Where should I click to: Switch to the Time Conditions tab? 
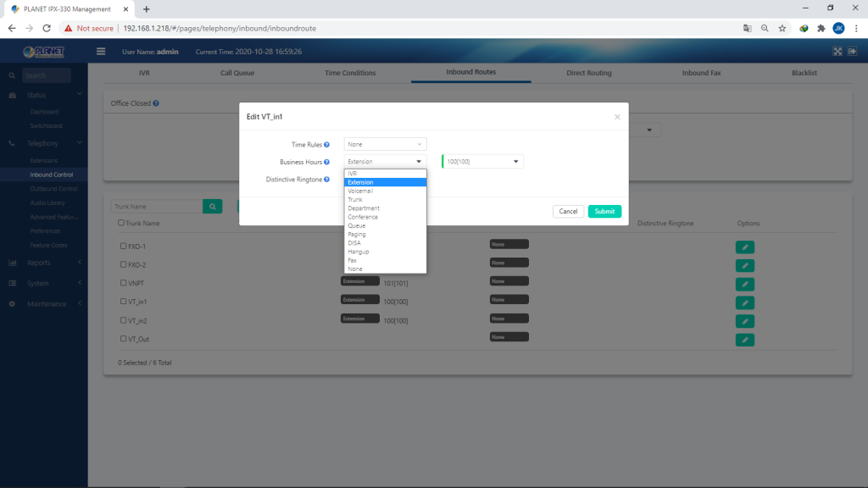pyautogui.click(x=350, y=73)
